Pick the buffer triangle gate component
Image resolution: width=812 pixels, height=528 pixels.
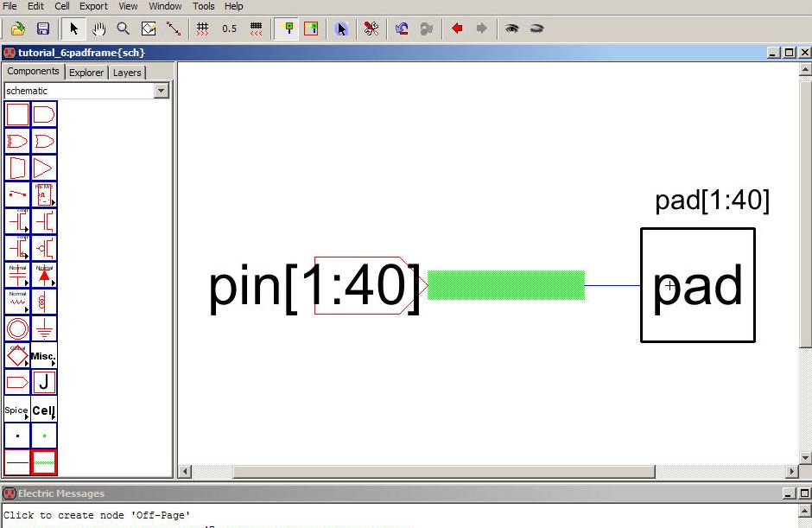tap(44, 168)
